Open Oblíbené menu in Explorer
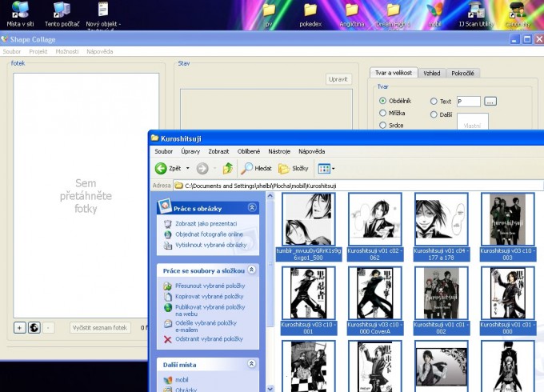The height and width of the screenshot is (392, 544). 249,151
